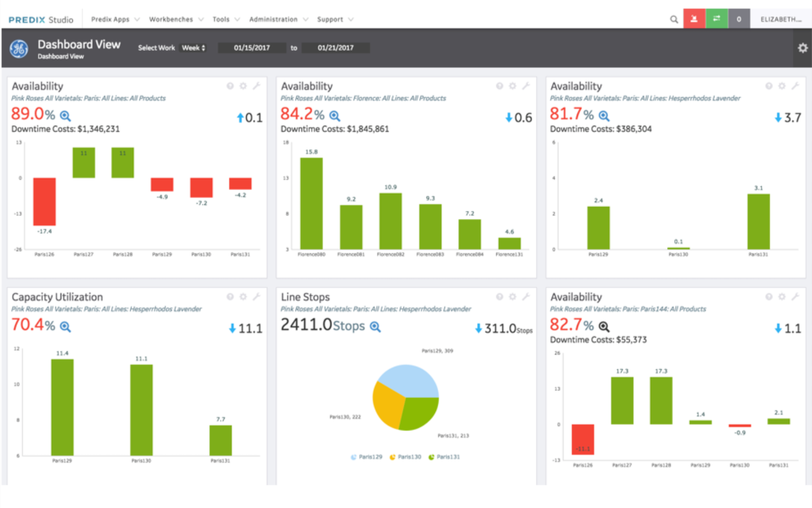Open the Week period dropdown
This screenshot has height=508, width=812.
pos(193,48)
